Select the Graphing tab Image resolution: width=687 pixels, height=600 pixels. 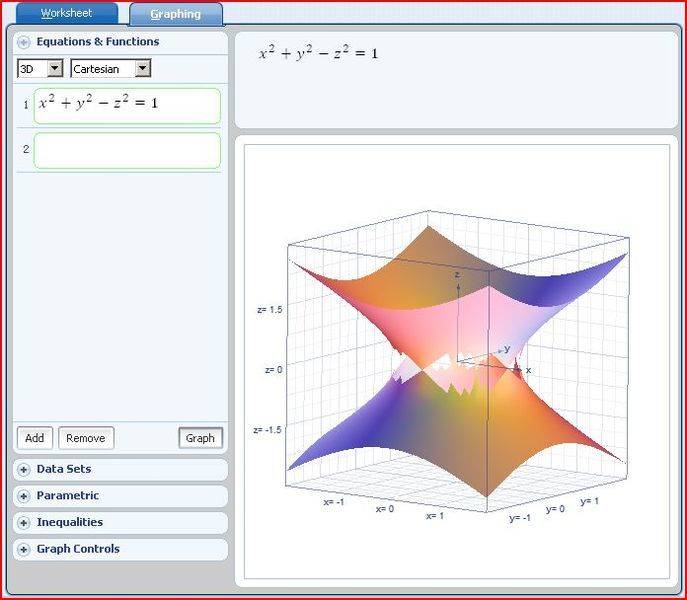coord(176,14)
